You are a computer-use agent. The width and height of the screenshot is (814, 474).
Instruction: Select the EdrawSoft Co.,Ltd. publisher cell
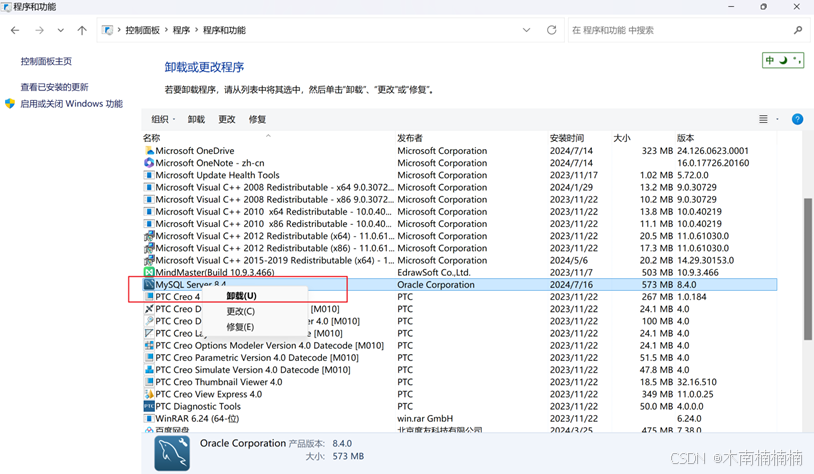click(x=434, y=272)
